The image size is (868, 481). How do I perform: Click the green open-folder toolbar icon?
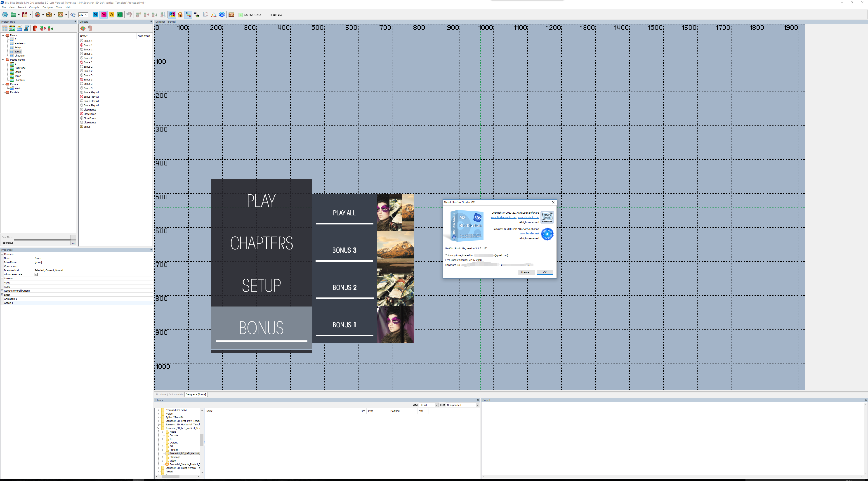(x=14, y=15)
